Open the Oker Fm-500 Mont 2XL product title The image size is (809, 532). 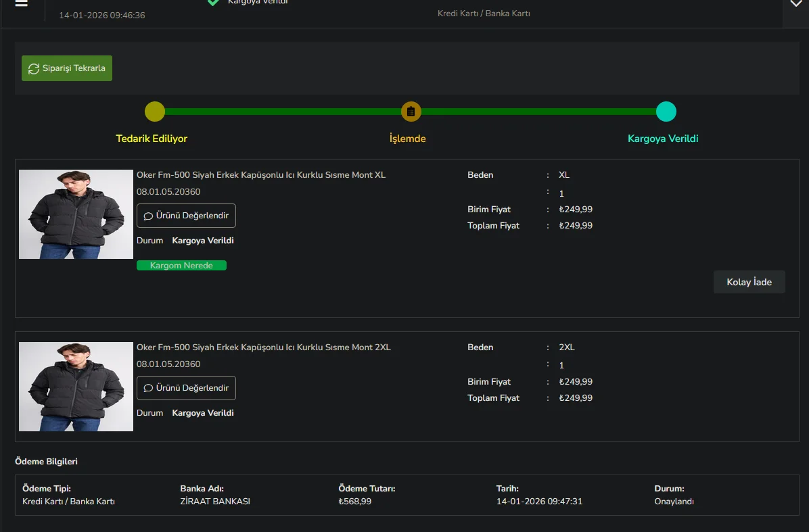264,347
